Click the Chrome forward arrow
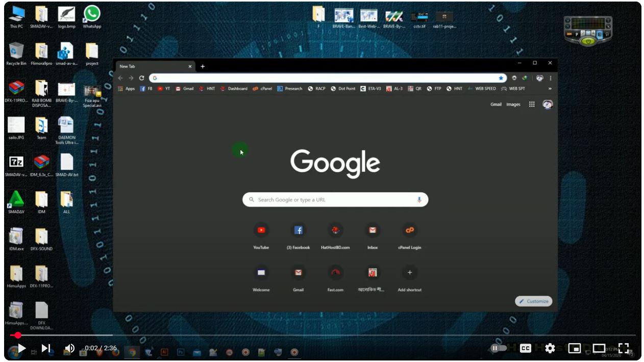The height and width of the screenshot is (362, 644). 131,78
